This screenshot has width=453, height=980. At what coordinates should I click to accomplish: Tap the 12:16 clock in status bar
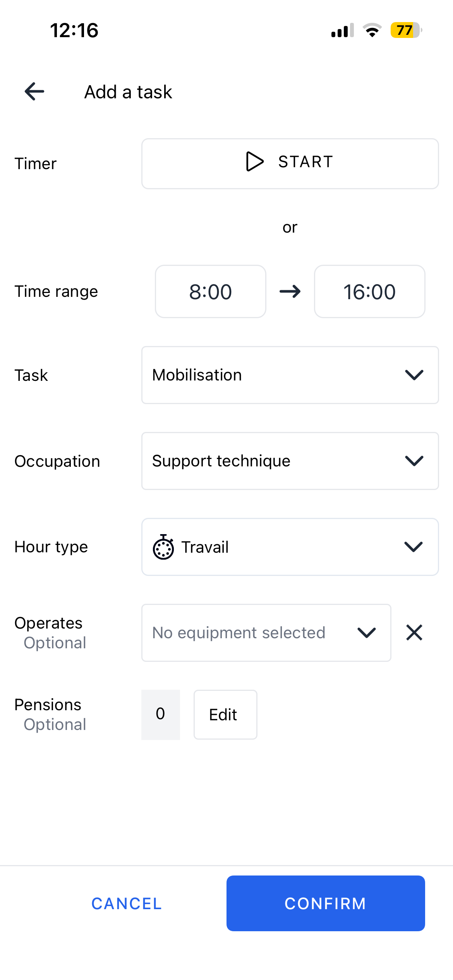(74, 30)
